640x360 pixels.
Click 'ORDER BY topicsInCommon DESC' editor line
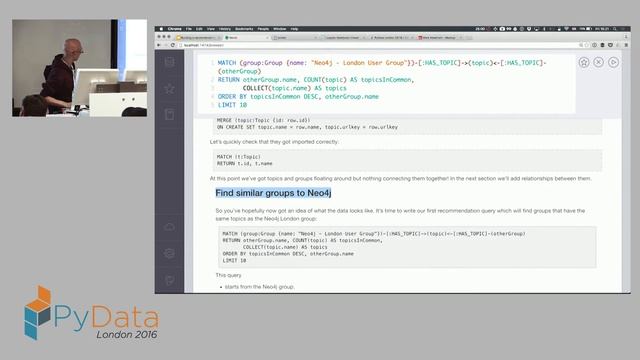[298, 97]
